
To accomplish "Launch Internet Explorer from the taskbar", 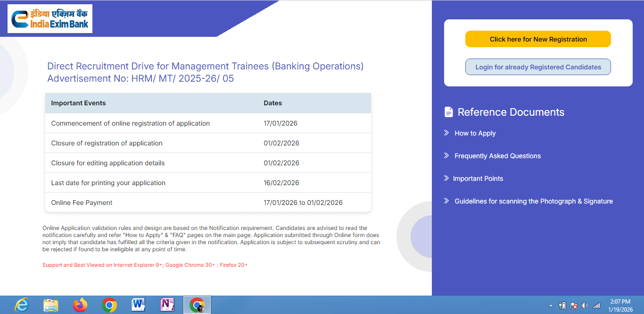I will pos(21,305).
